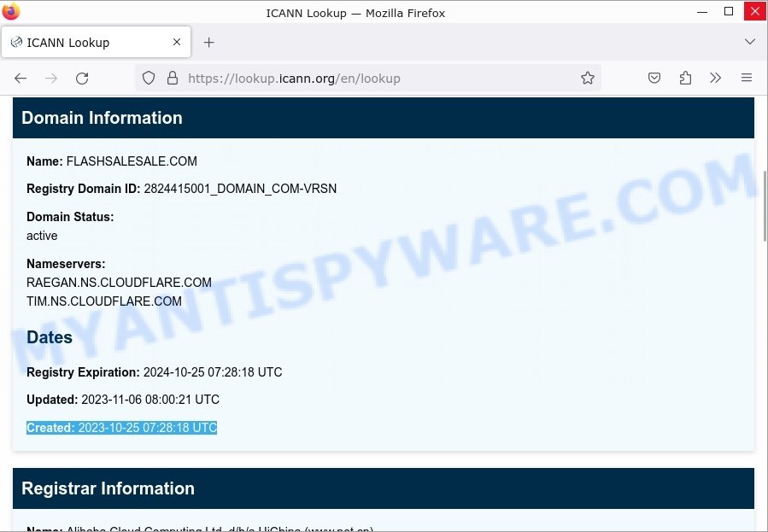Open the Extensions puzzle icon

(685, 79)
